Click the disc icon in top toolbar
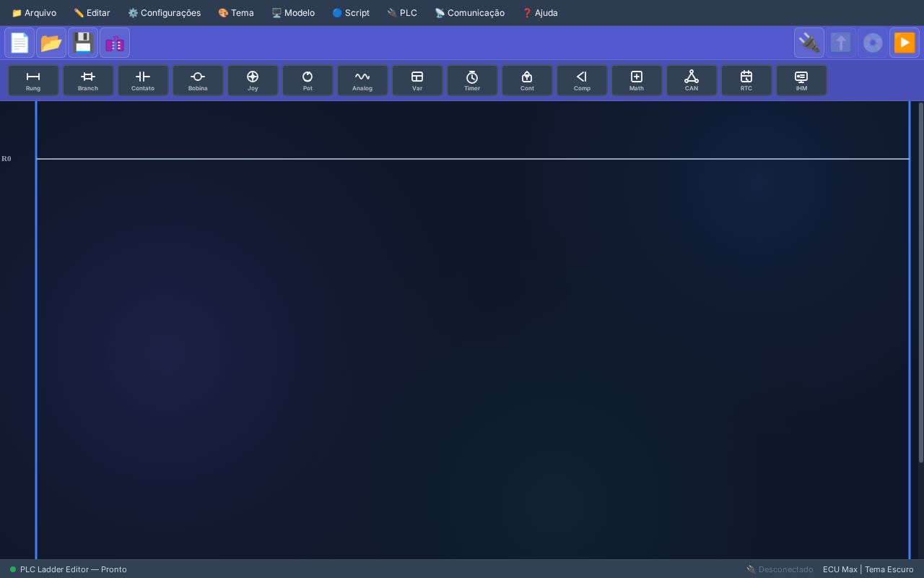The width and height of the screenshot is (924, 578). [873, 43]
